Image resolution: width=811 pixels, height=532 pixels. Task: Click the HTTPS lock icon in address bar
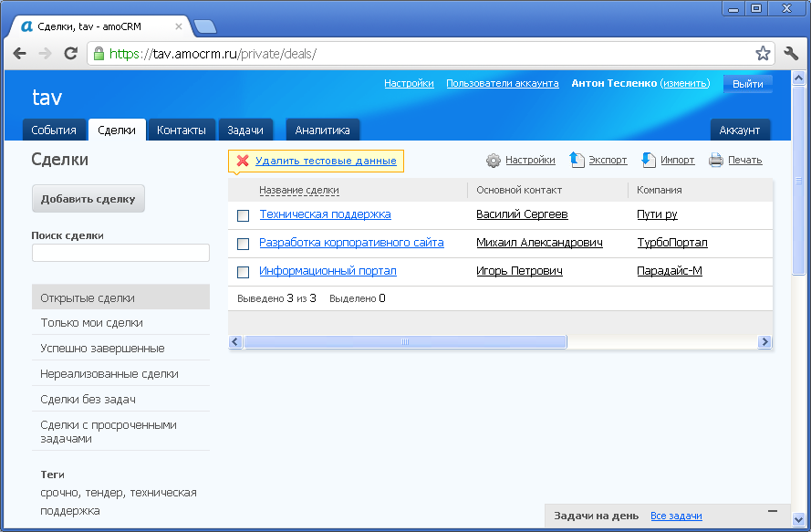[98, 54]
